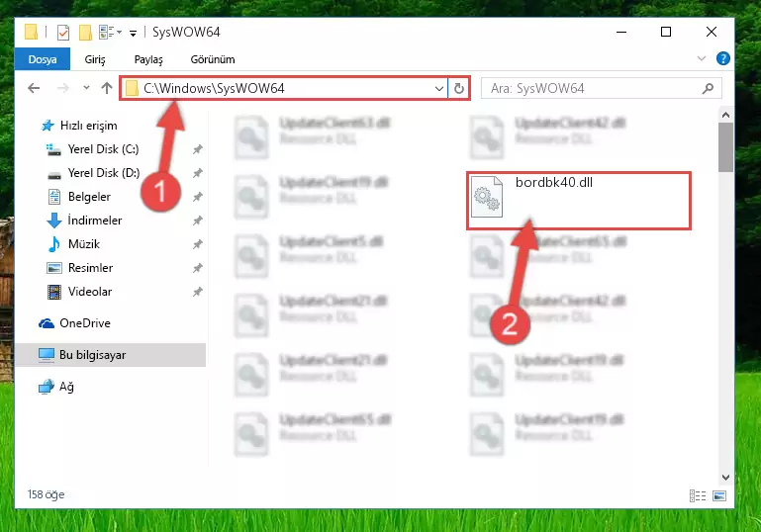Click pin icon next to Resimler

(x=198, y=268)
